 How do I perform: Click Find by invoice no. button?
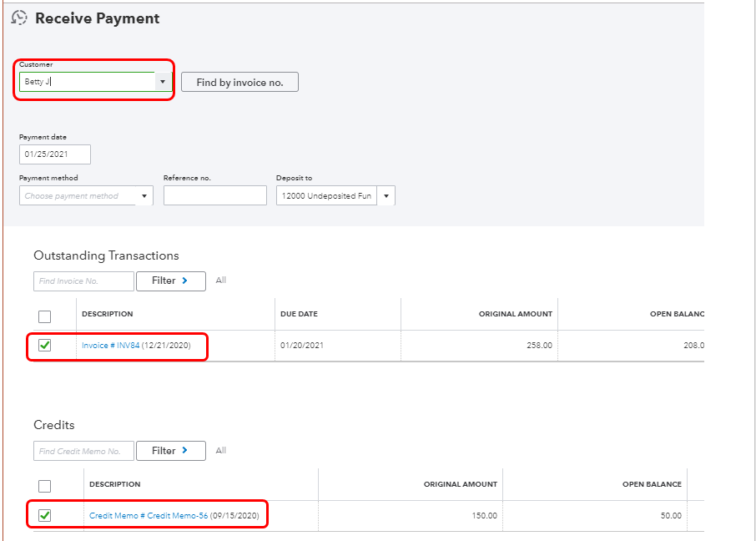239,82
